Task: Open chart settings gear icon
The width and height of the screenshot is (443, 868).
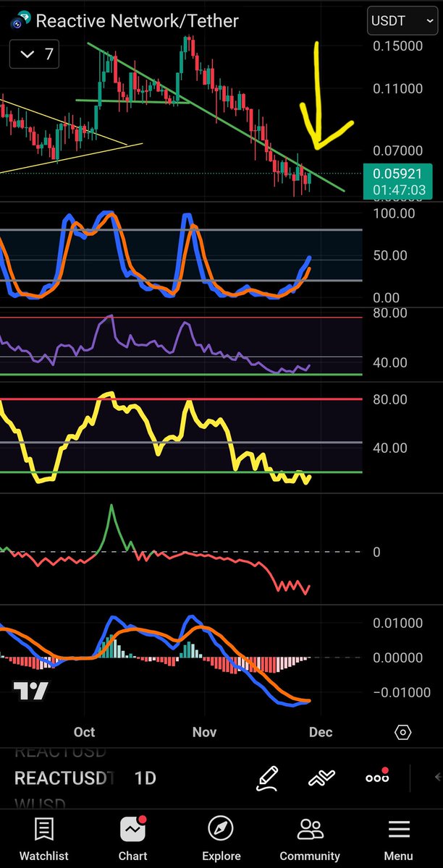Action: click(403, 732)
